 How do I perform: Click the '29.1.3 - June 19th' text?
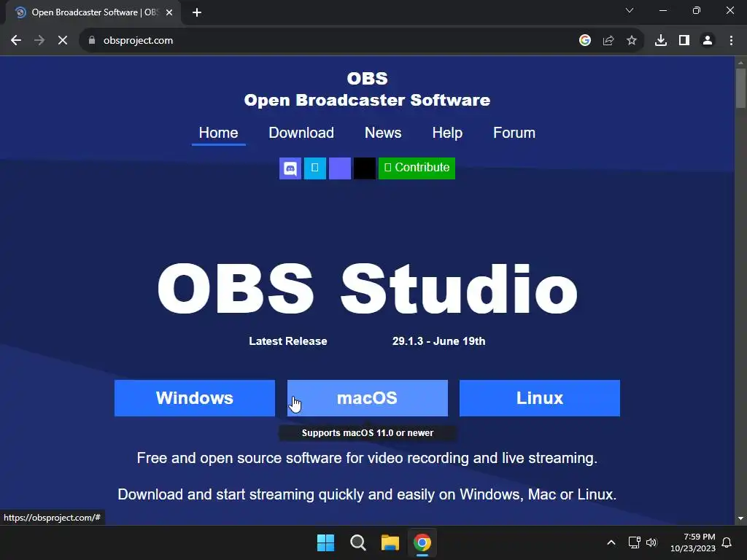point(438,341)
